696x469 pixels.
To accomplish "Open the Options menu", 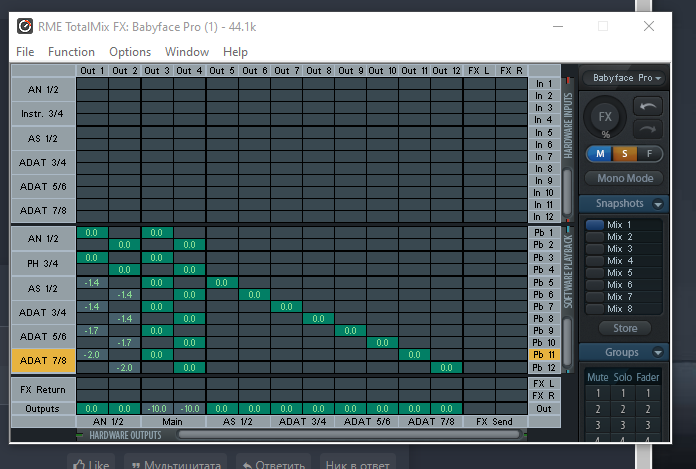I will (x=130, y=52).
